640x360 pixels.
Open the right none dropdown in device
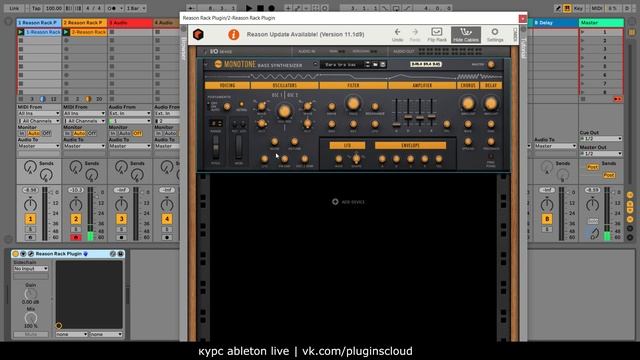[x=106, y=334]
